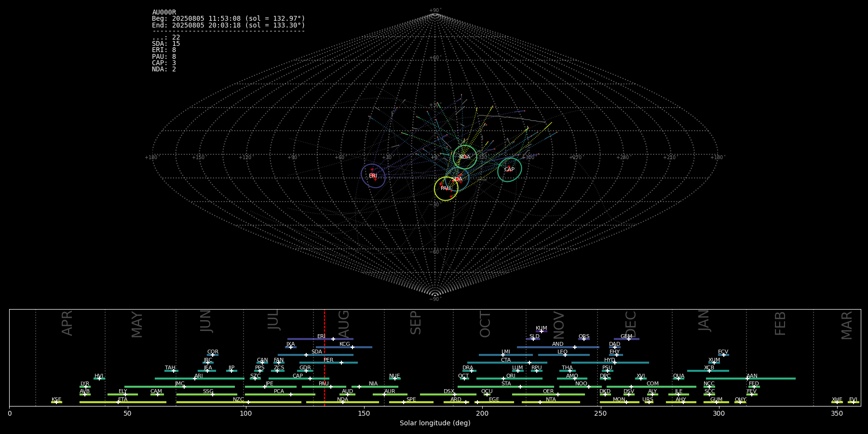Click the PER shower bar label in timeline

(328, 360)
